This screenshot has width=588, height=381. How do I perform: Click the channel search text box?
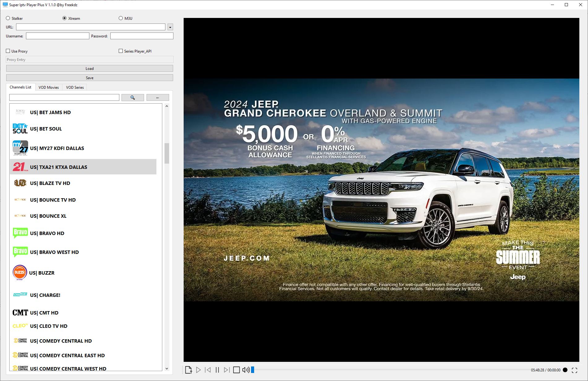pos(64,97)
